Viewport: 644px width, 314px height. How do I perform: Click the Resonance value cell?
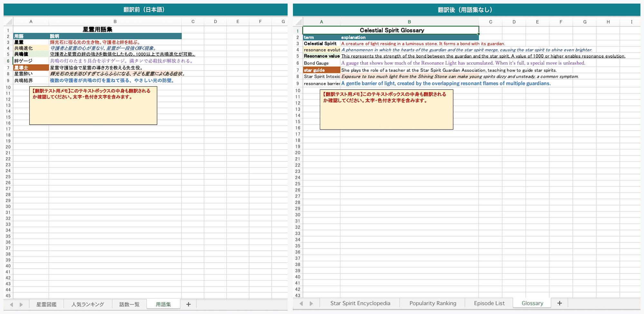(321, 56)
